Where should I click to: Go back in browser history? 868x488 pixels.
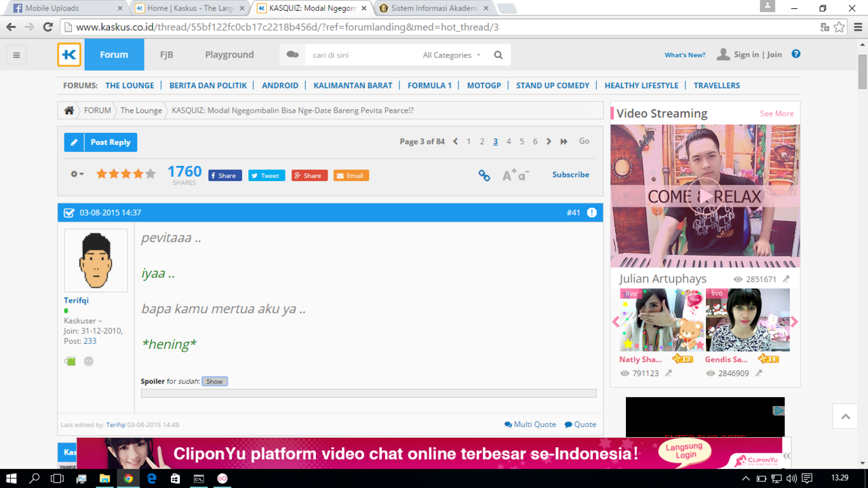point(11,27)
